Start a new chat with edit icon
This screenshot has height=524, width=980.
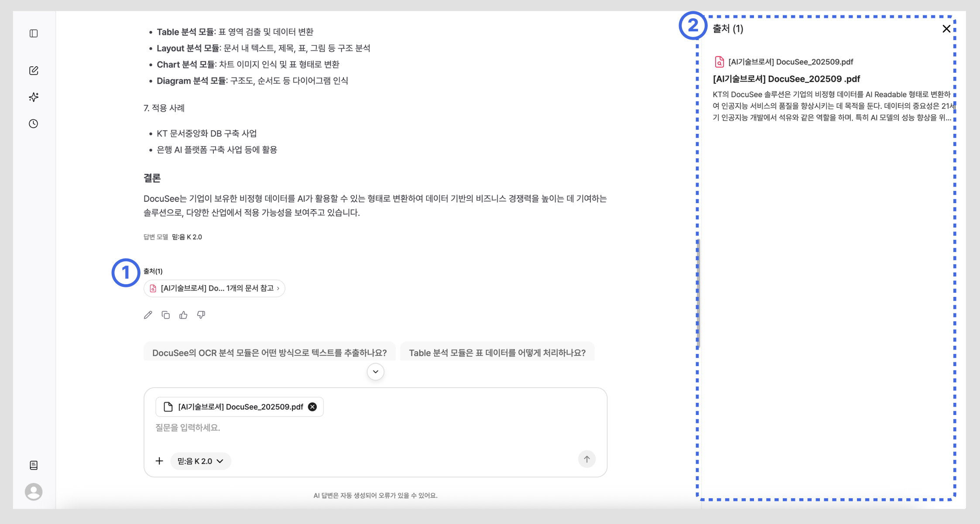[x=34, y=71]
